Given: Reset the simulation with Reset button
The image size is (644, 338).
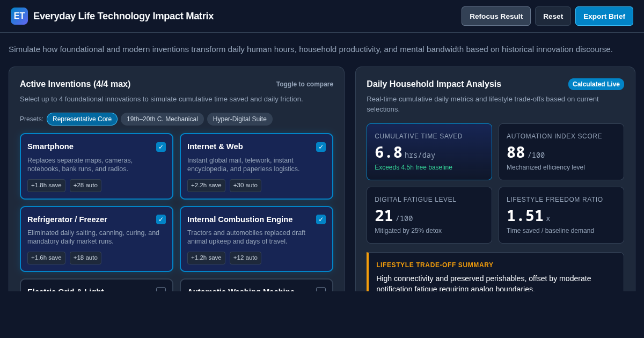Looking at the screenshot, I should coord(553,16).
